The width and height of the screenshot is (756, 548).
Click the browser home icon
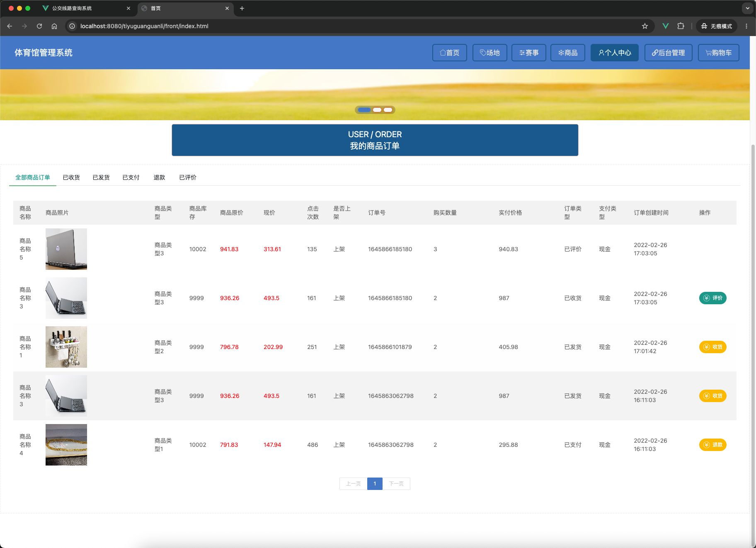54,26
